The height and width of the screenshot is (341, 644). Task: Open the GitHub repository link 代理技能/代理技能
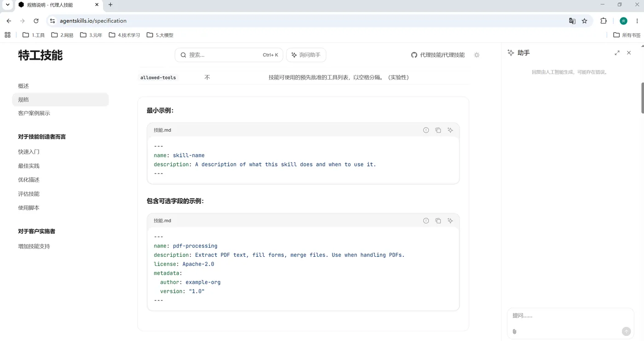click(x=438, y=55)
